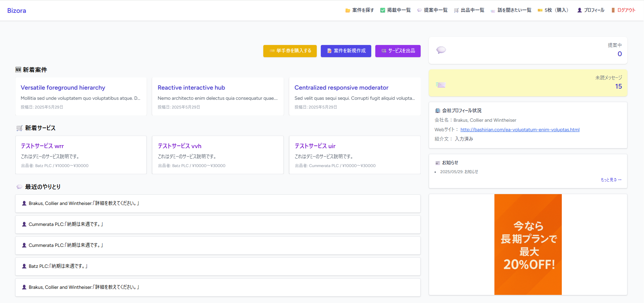Click news icon beside お知らせ heading

[x=438, y=163]
